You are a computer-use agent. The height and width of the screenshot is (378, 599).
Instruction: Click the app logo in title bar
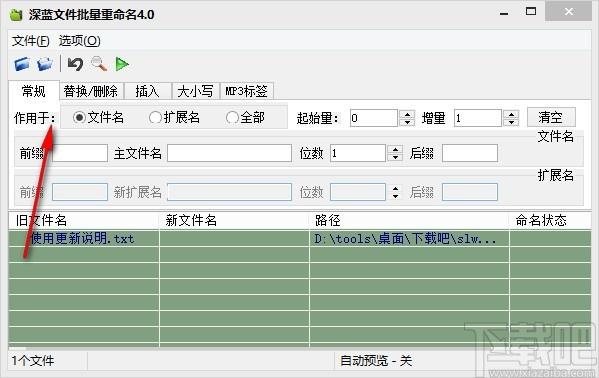coord(16,15)
